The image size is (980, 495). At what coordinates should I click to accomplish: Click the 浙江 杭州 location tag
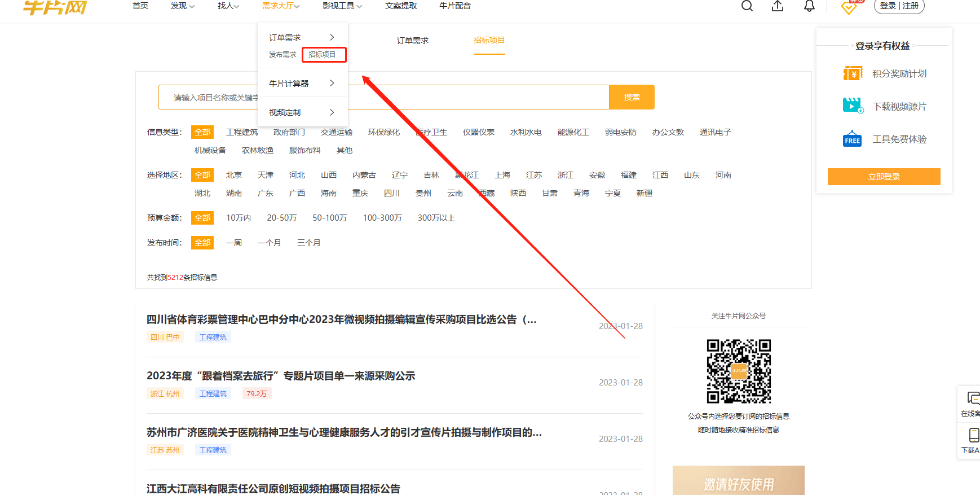[165, 393]
